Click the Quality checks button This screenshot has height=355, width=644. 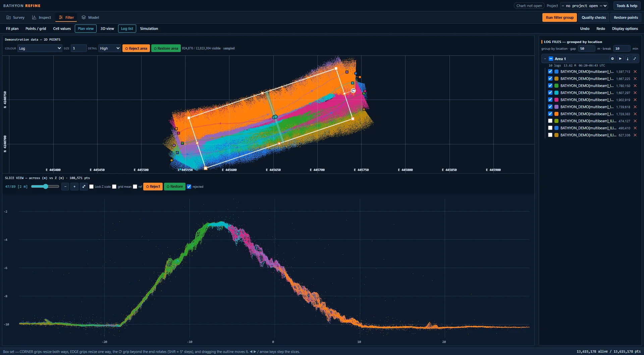(x=594, y=17)
